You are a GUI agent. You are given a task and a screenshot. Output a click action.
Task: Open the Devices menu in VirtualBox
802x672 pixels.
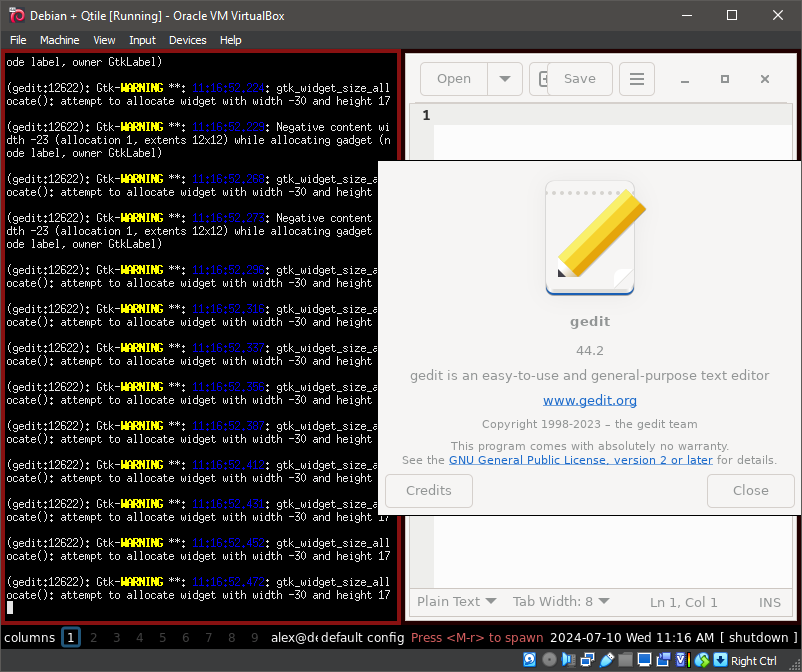[x=187, y=40]
